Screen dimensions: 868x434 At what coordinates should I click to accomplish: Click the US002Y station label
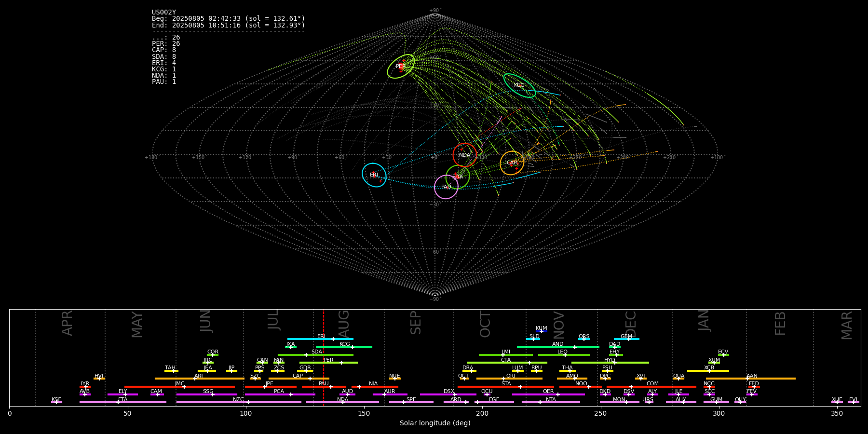(164, 13)
